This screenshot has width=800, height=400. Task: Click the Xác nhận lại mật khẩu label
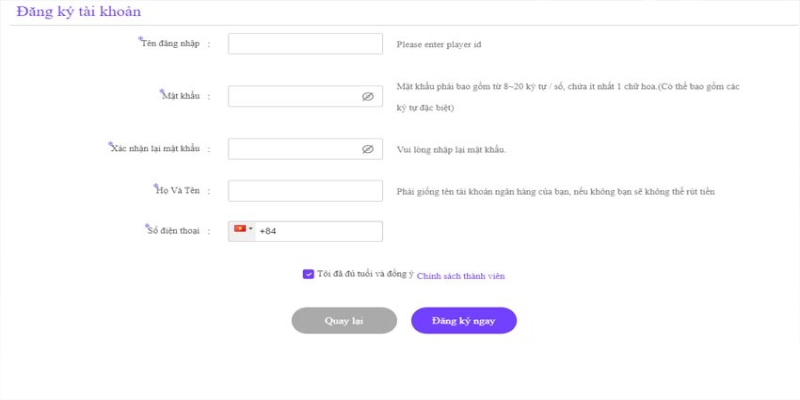[156, 148]
